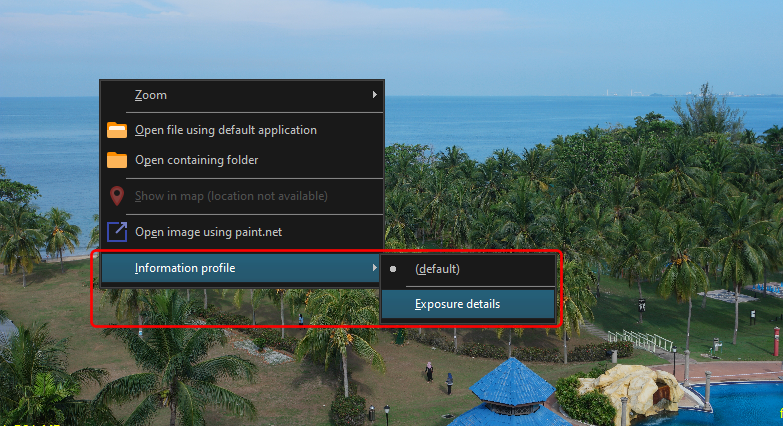
Task: Select Open containing folder
Action: click(197, 160)
